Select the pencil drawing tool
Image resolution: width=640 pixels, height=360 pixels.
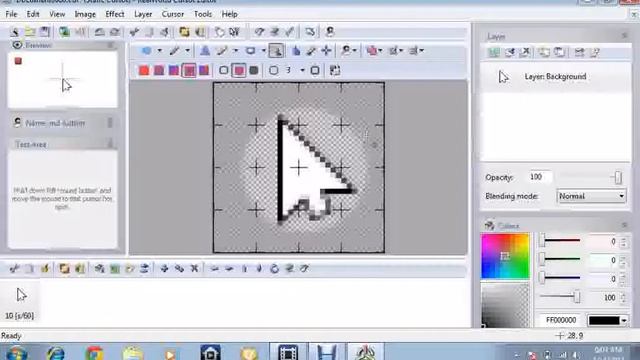click(x=175, y=51)
